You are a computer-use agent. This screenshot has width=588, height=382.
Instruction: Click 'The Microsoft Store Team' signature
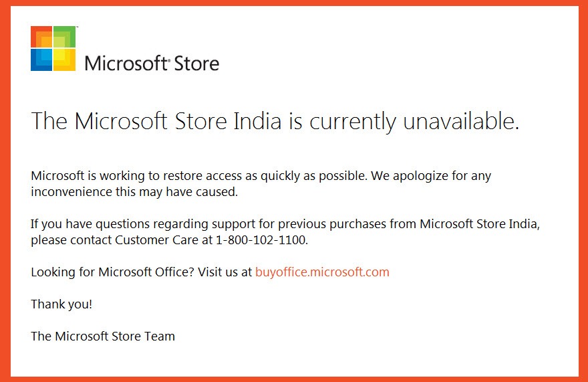coord(103,336)
